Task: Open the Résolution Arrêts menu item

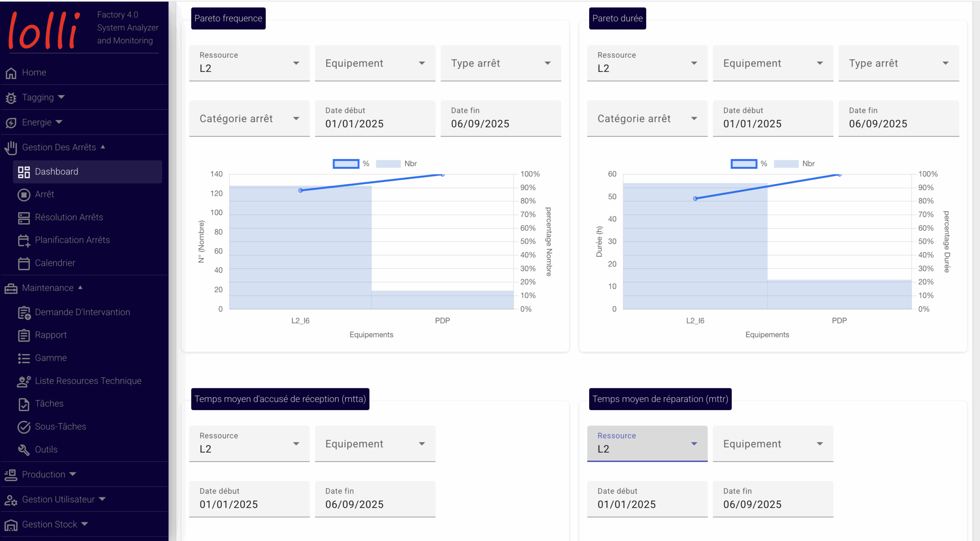Action: coord(69,217)
